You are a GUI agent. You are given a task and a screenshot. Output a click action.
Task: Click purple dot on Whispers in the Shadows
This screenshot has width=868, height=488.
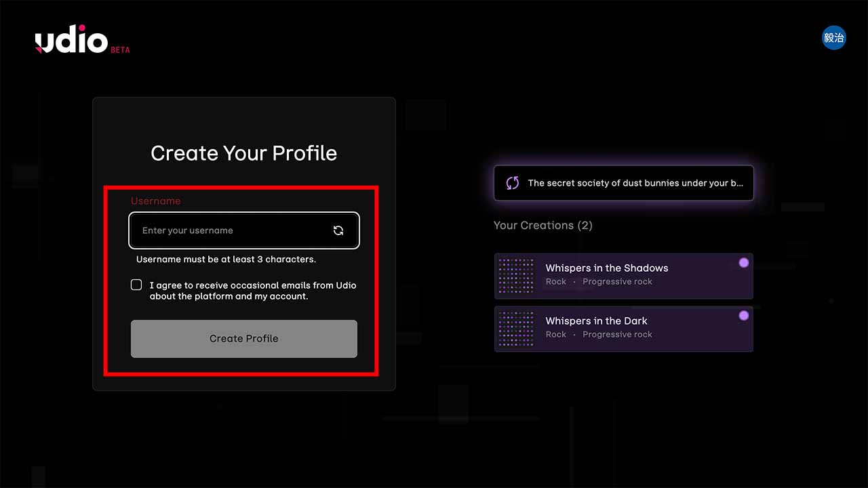pyautogui.click(x=744, y=263)
